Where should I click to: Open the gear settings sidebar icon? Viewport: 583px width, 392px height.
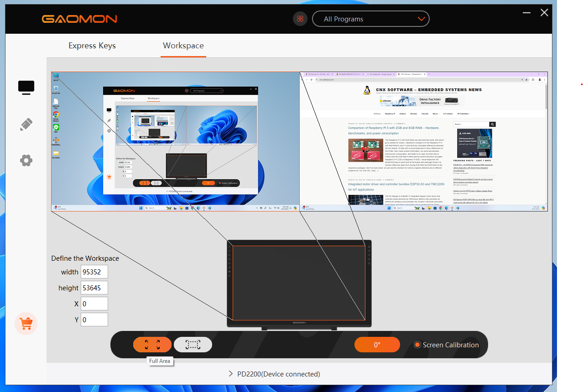click(x=26, y=160)
